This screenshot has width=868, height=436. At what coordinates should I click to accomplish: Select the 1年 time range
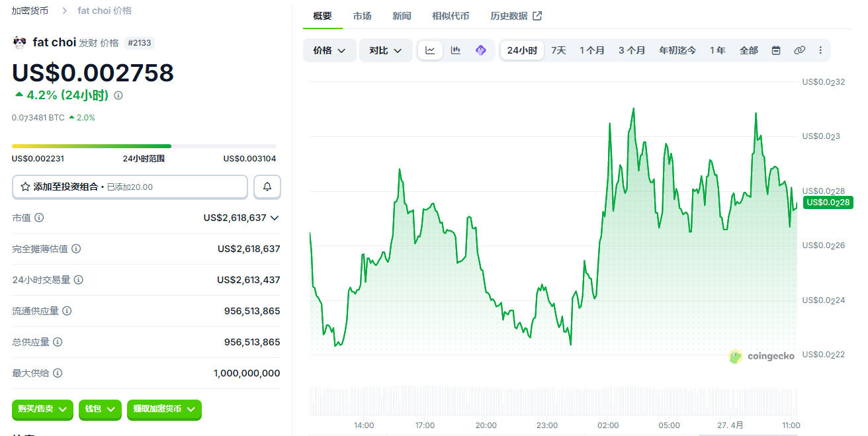point(718,50)
